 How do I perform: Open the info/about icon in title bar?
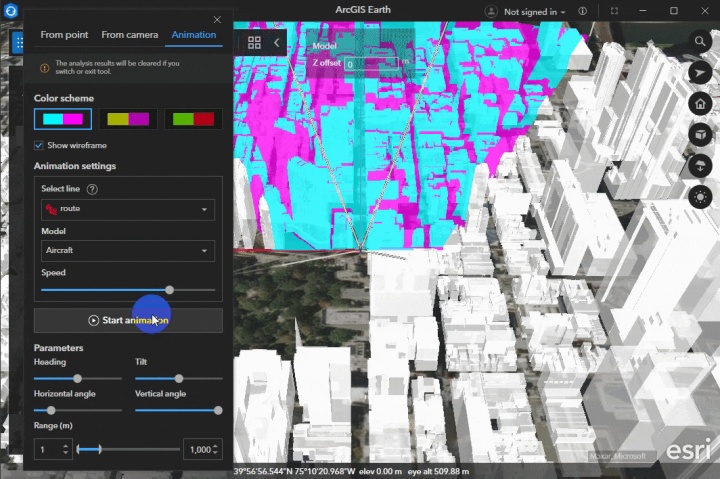tap(582, 11)
